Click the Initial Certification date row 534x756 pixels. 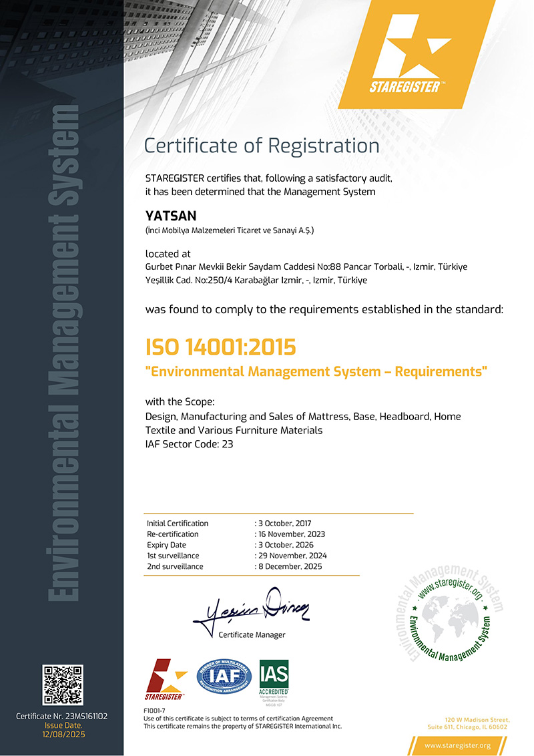229,523
